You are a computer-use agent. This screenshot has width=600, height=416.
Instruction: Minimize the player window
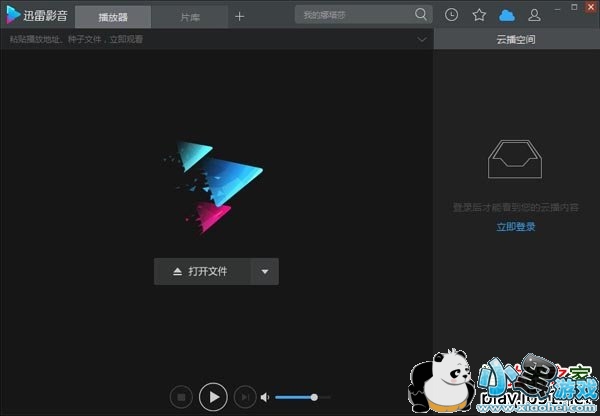[x=557, y=8]
